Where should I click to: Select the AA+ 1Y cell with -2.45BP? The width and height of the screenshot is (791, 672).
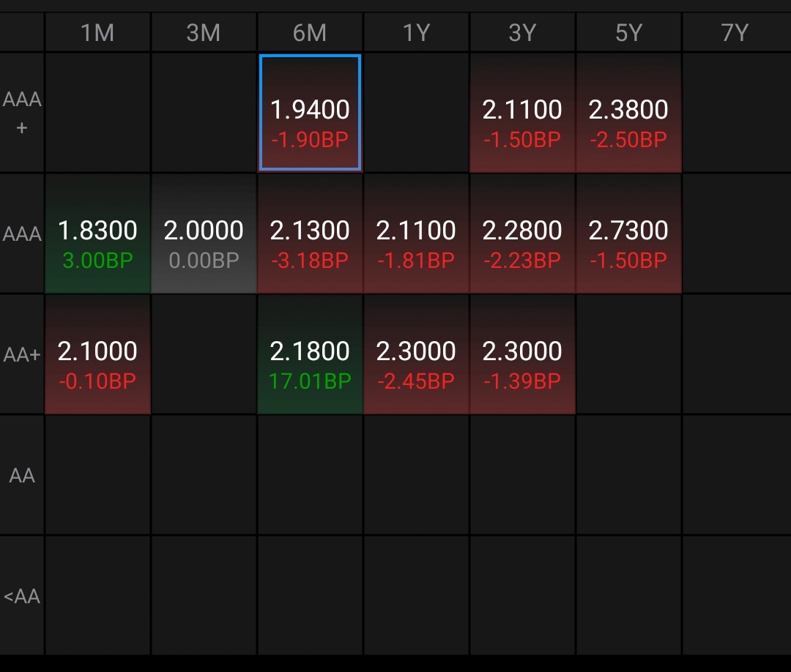[x=416, y=355]
